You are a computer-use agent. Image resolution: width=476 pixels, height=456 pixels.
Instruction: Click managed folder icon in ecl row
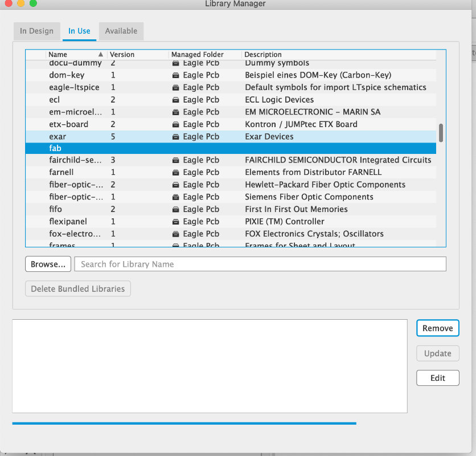pos(175,100)
